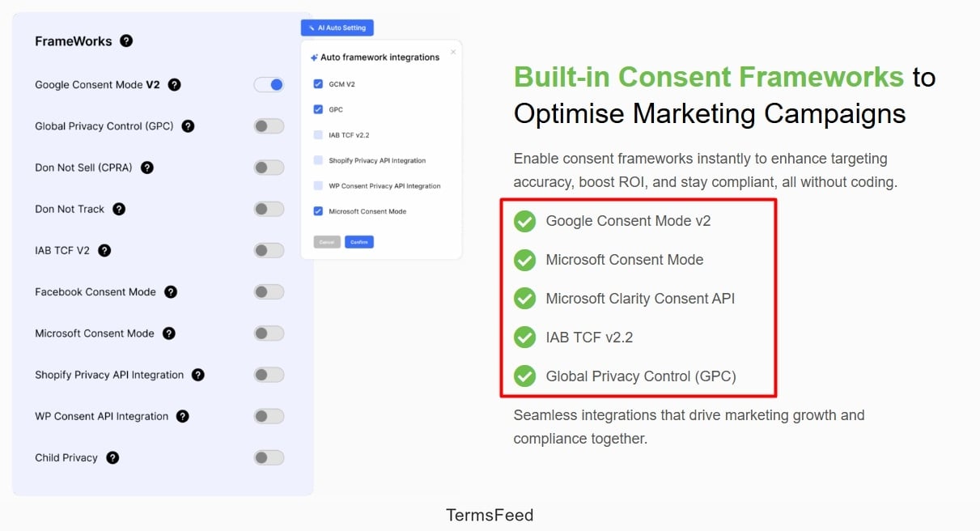Image resolution: width=980 pixels, height=531 pixels.
Task: Click the AI Auto Setting button
Action: point(337,28)
